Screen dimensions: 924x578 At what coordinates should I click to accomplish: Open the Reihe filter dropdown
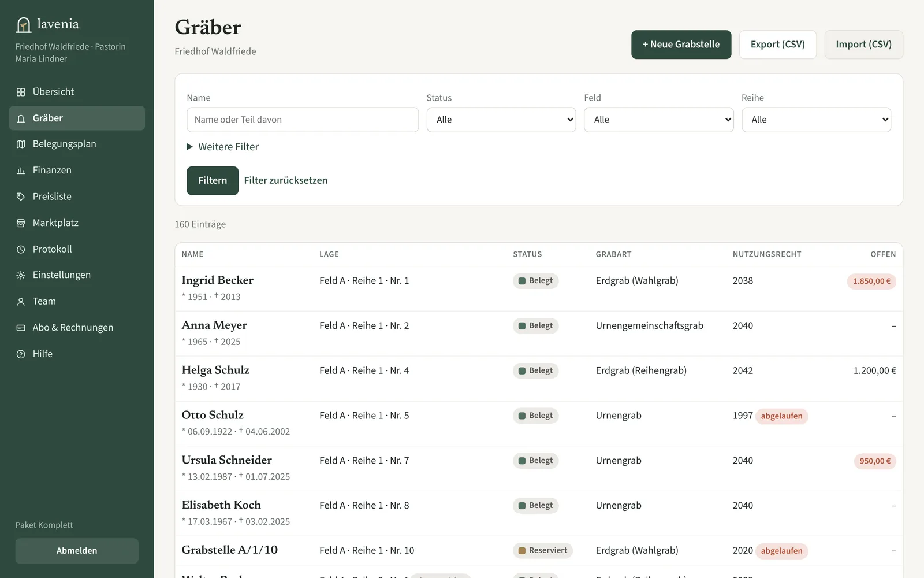[x=816, y=120]
